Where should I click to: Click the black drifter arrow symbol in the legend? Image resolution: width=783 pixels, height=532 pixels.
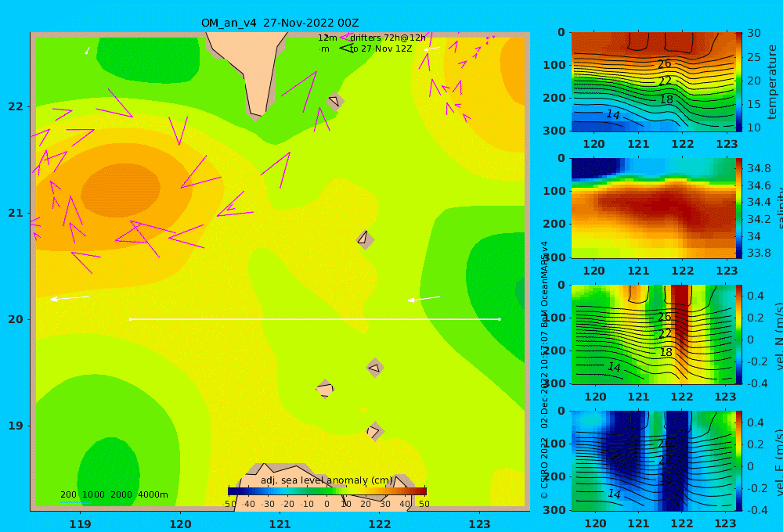click(x=346, y=48)
